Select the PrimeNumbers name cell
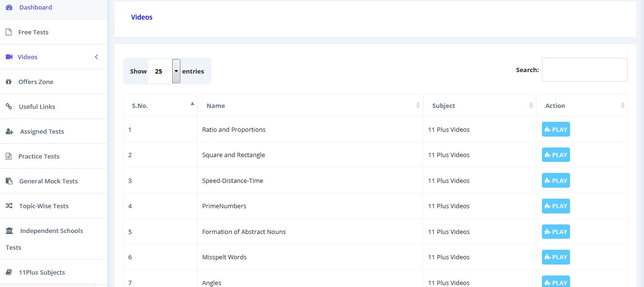 [310, 206]
